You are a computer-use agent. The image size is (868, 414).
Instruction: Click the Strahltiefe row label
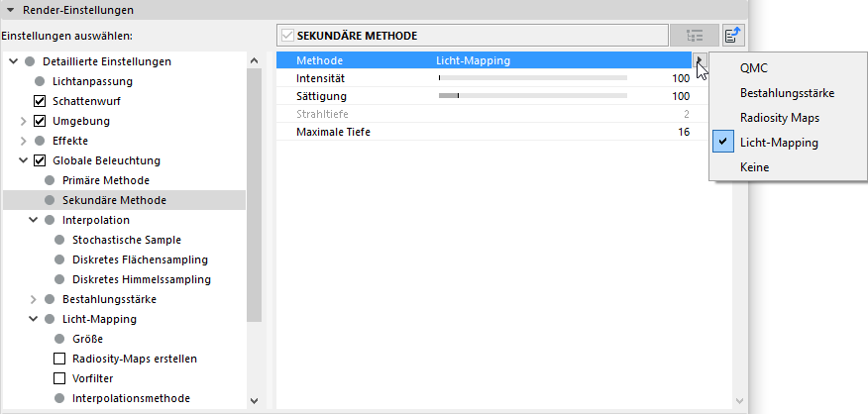click(322, 114)
